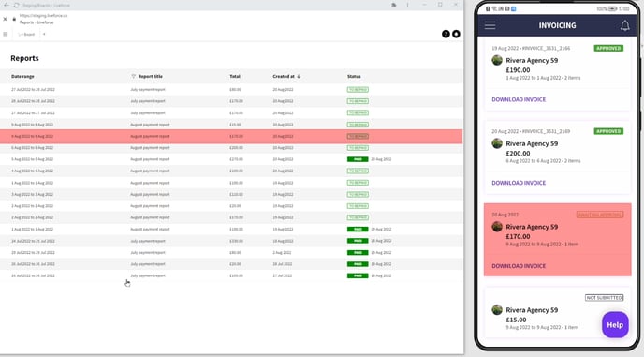Click the status badge in the highlighted red row
Image resolution: width=644 pixels, height=357 pixels.
point(358,136)
